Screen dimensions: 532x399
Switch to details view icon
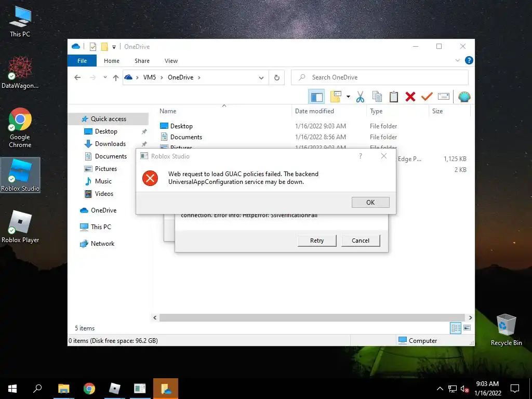(456, 328)
